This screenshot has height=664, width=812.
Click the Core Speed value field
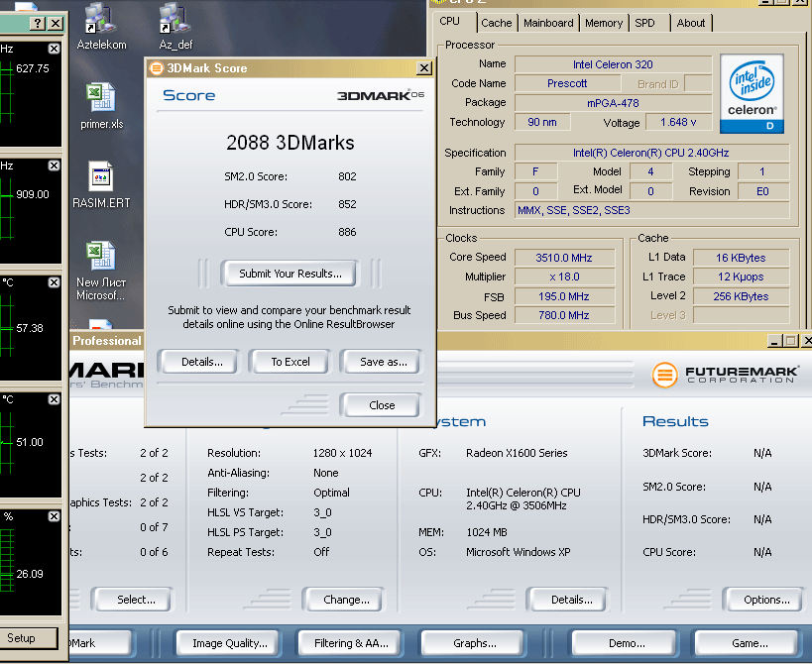562,258
